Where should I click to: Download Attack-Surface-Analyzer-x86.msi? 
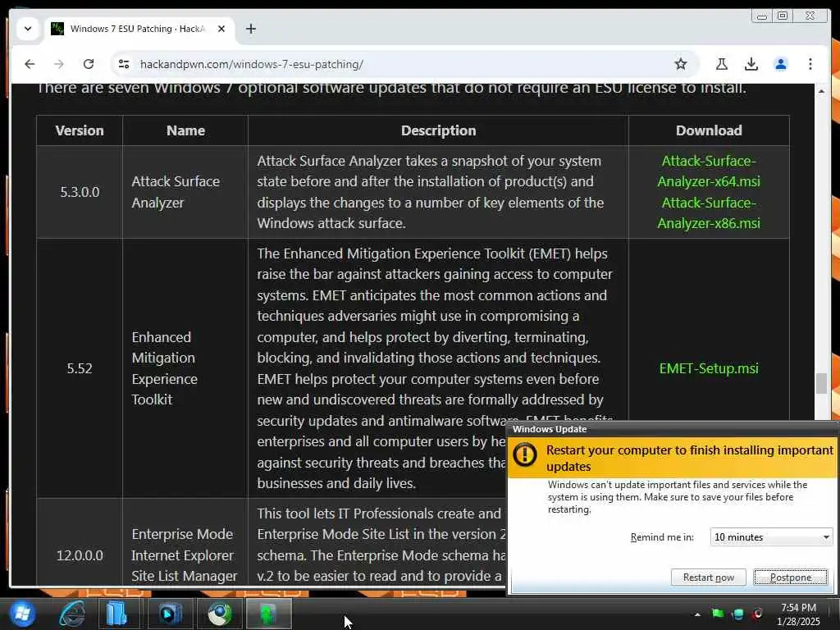tap(708, 213)
